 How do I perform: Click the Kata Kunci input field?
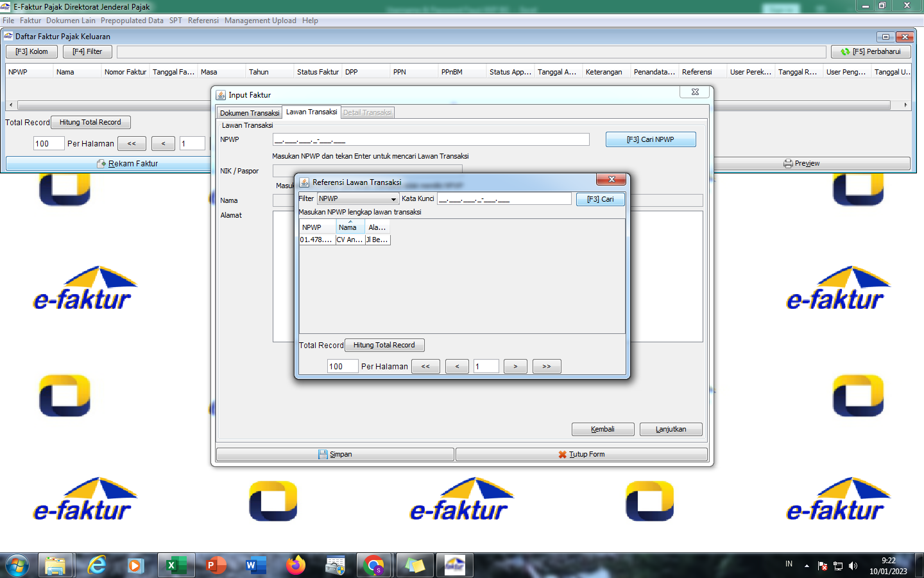[504, 198]
